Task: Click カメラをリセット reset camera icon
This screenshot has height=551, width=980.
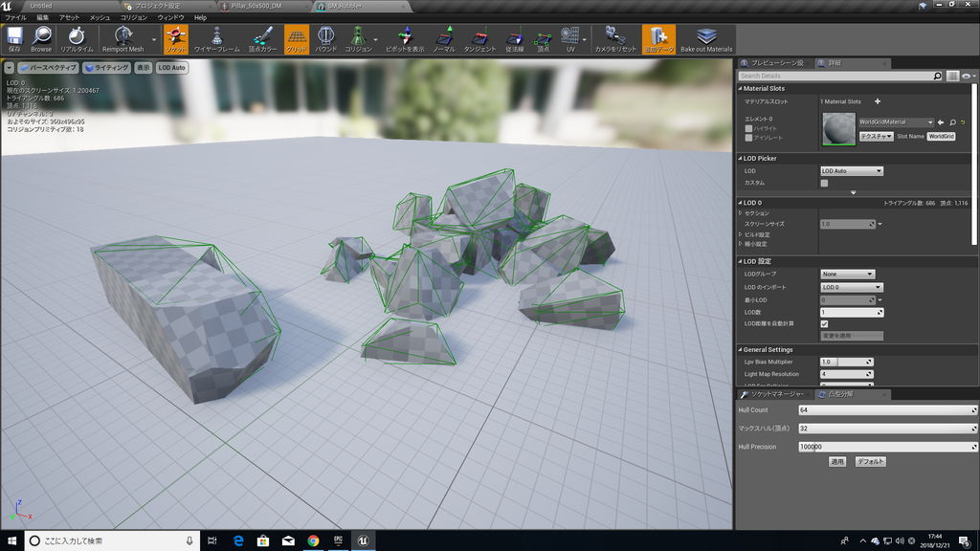Action: 615,39
